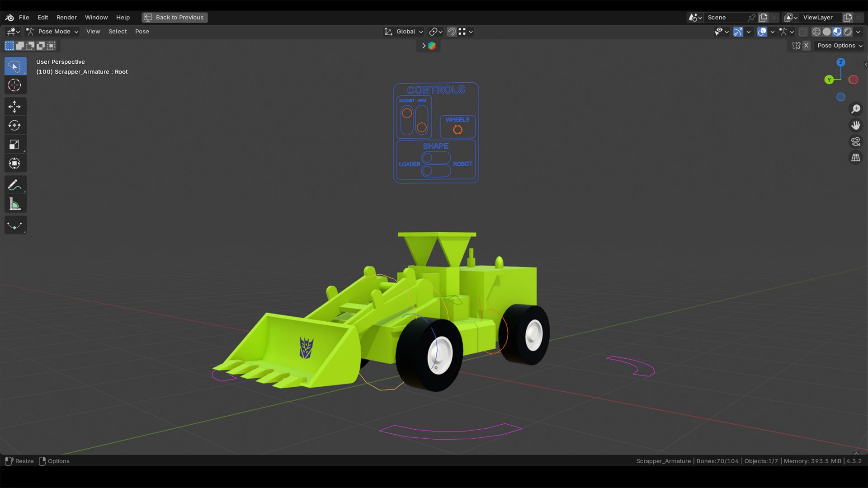Toggle the camera view icon
Image resolution: width=868 pixels, height=488 pixels.
pos(856,141)
